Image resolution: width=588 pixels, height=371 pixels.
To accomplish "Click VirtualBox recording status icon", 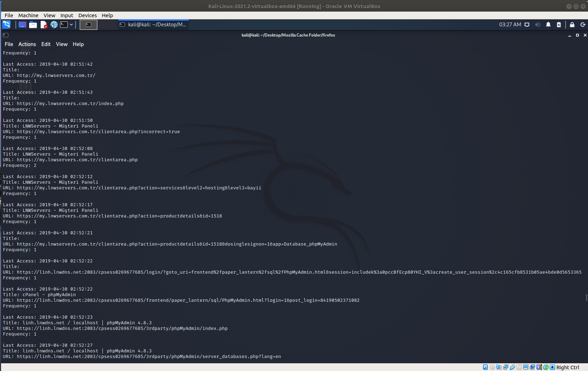I will click(x=533, y=367).
